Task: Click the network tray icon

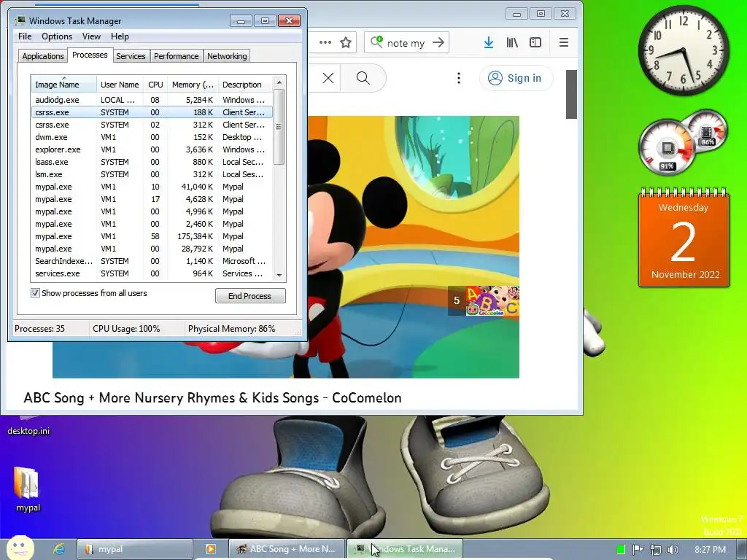Action: (656, 550)
